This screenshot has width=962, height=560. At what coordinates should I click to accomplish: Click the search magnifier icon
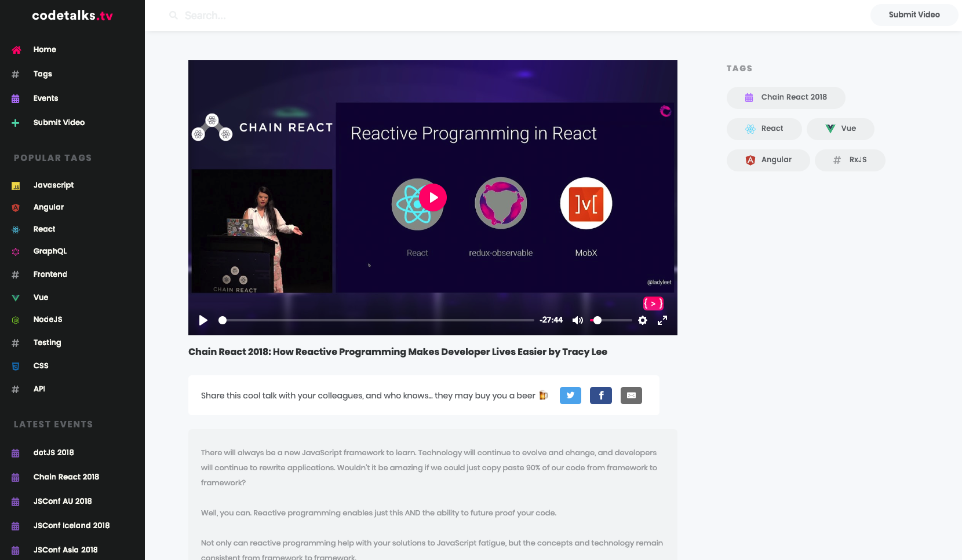(173, 16)
